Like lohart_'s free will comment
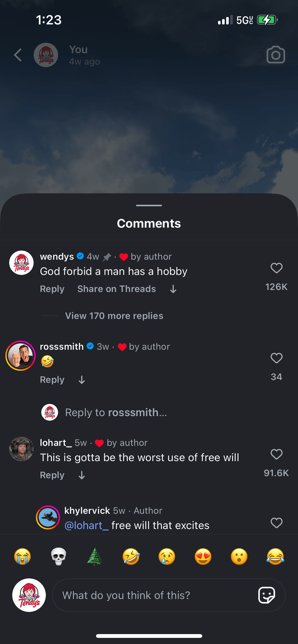The image size is (298, 644). click(x=276, y=454)
